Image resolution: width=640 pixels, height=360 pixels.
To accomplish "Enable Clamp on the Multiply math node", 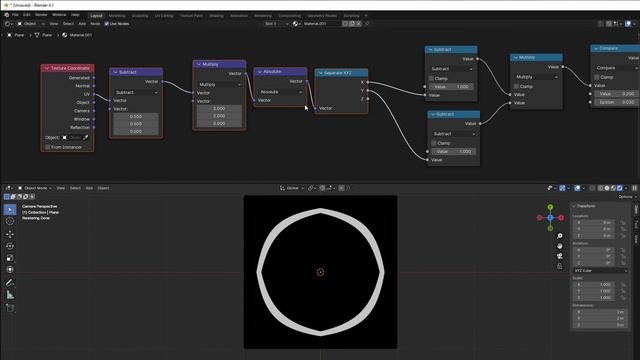I will (x=516, y=87).
